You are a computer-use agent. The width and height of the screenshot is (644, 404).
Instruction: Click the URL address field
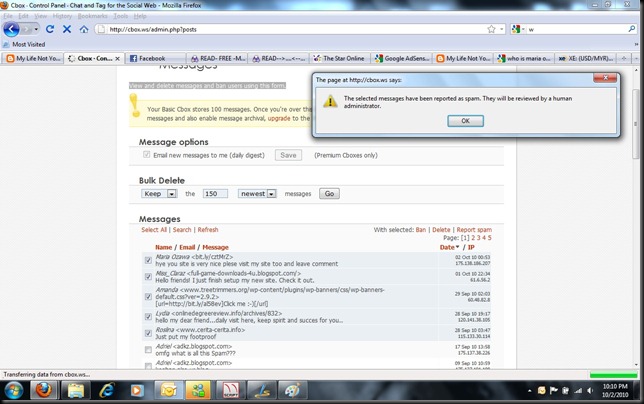(x=296, y=29)
